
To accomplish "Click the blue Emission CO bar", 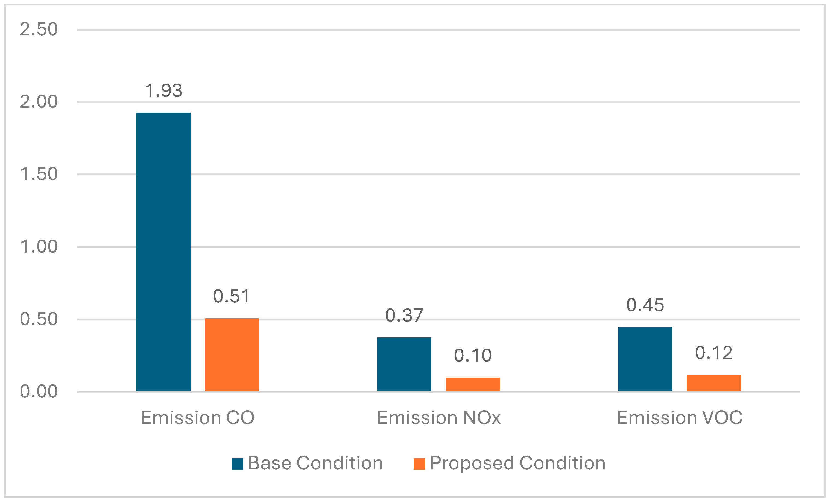I will pos(163,252).
